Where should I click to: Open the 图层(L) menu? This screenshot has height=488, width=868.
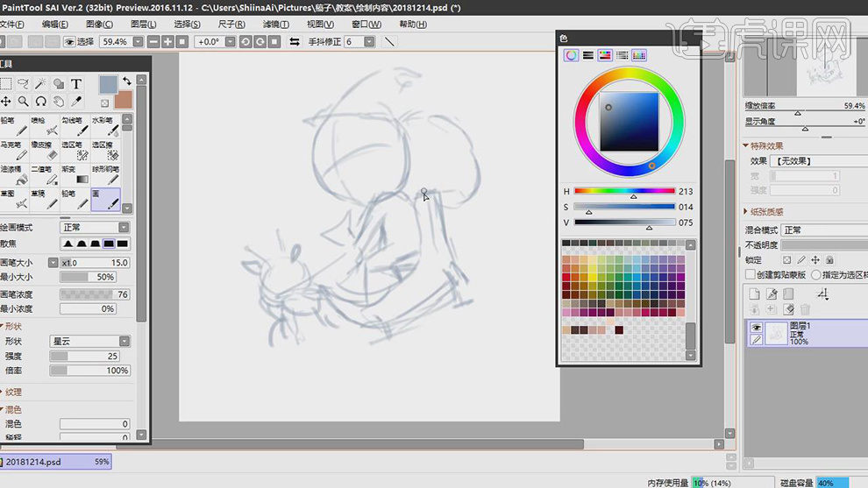point(144,25)
